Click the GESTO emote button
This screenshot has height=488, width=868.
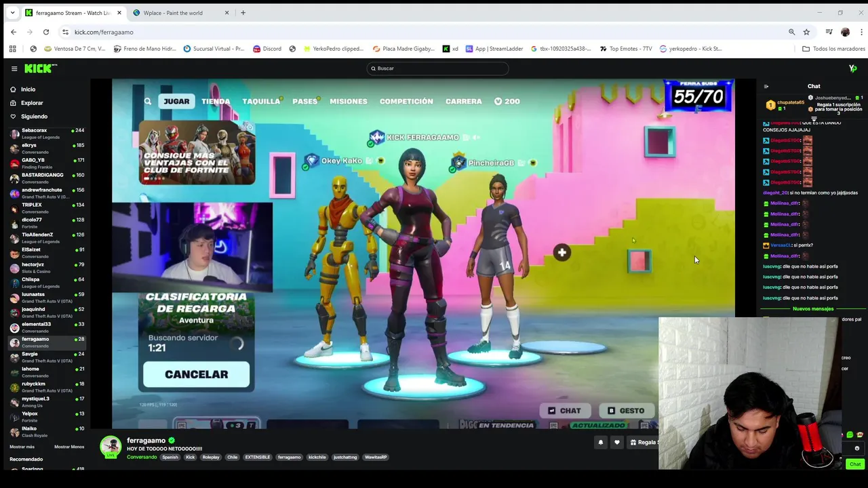click(x=626, y=411)
